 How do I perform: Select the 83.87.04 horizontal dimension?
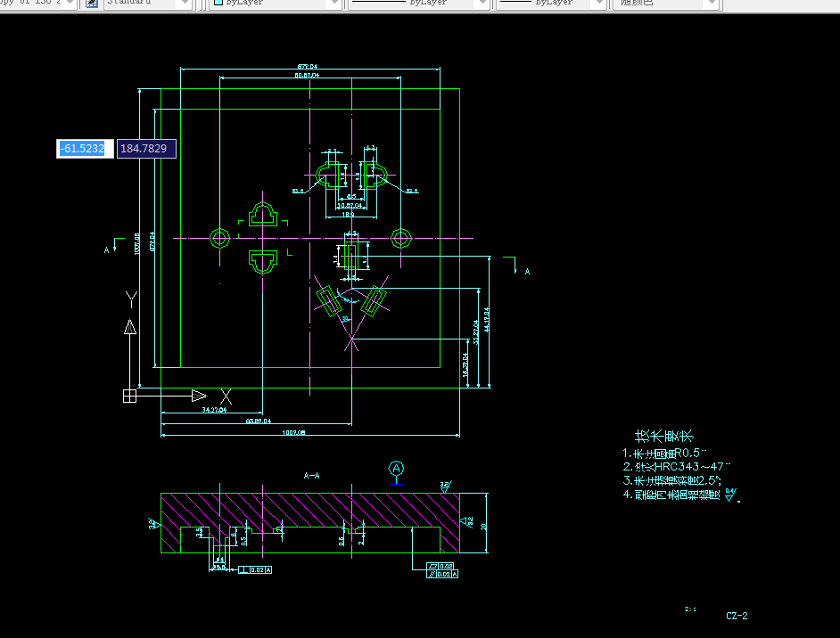[x=259, y=421]
